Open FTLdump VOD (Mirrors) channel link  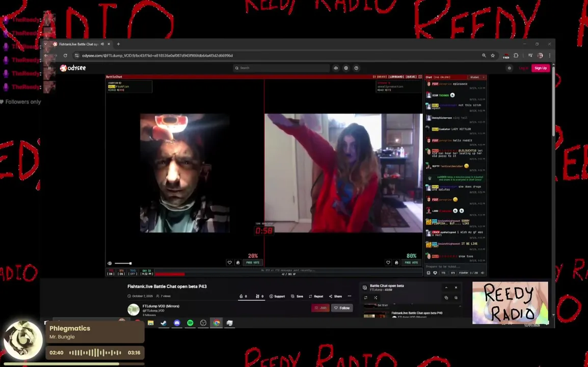pos(161,306)
